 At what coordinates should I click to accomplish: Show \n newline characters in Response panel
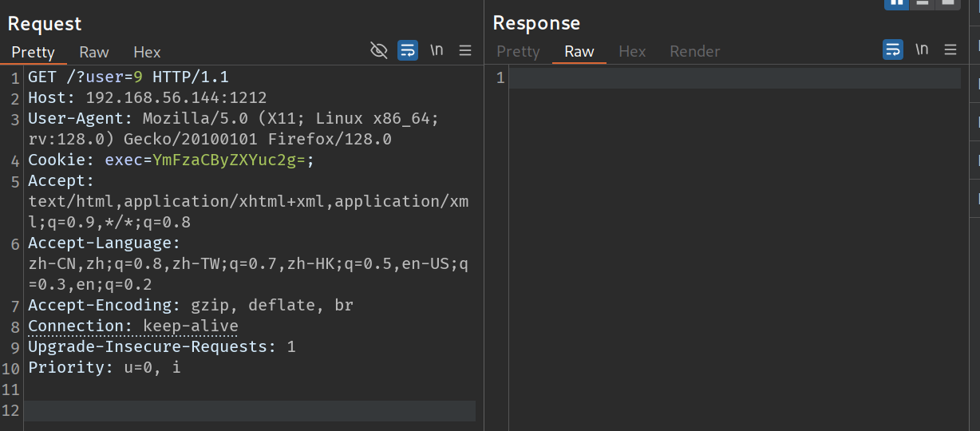coord(922,49)
